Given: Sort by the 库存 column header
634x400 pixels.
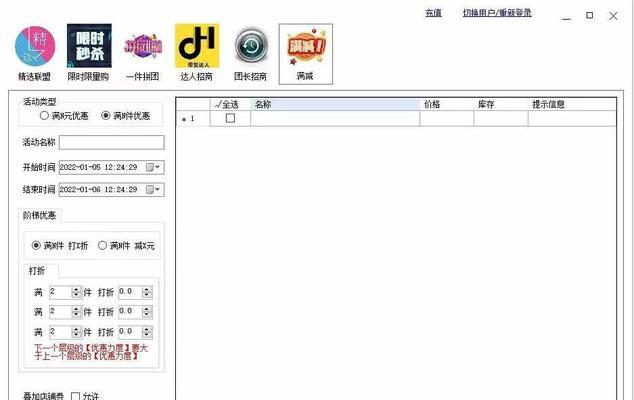Looking at the screenshot, I should pos(501,104).
